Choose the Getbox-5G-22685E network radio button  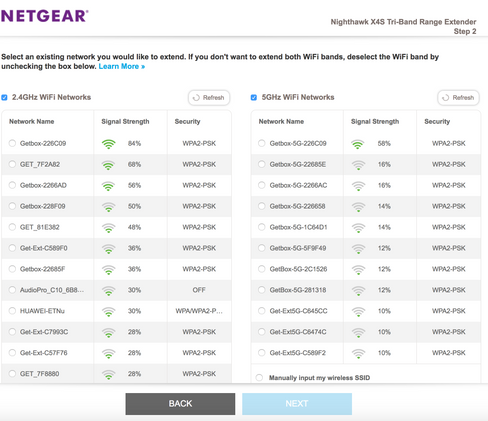pos(262,164)
